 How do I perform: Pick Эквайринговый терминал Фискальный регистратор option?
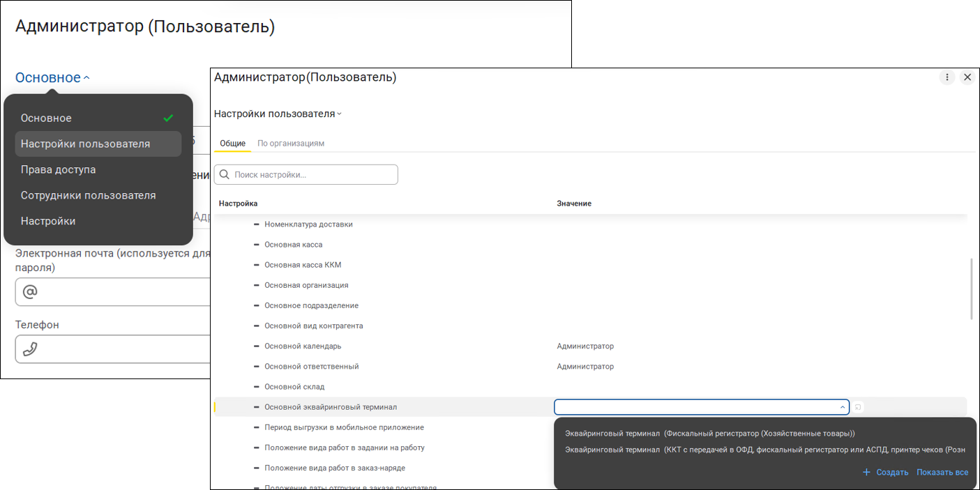710,434
